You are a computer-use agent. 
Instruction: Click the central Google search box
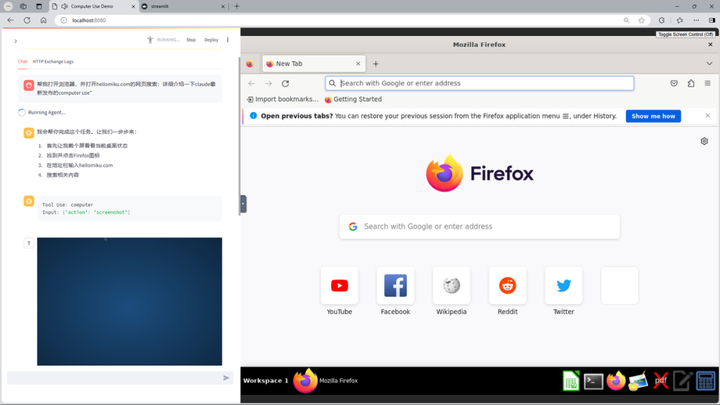[x=479, y=226]
